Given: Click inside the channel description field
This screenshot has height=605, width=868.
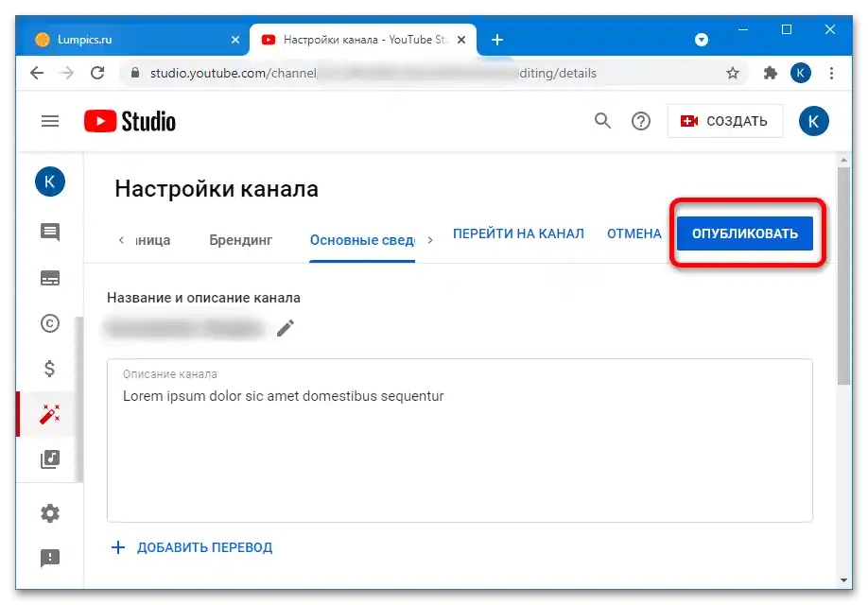Looking at the screenshot, I should [x=460, y=441].
